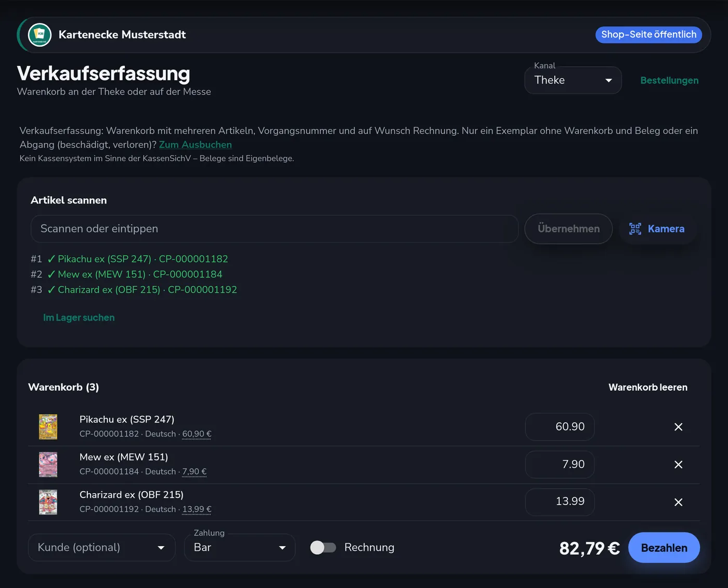728x588 pixels.
Task: Open the Charizard ex card thumbnail
Action: tap(48, 502)
